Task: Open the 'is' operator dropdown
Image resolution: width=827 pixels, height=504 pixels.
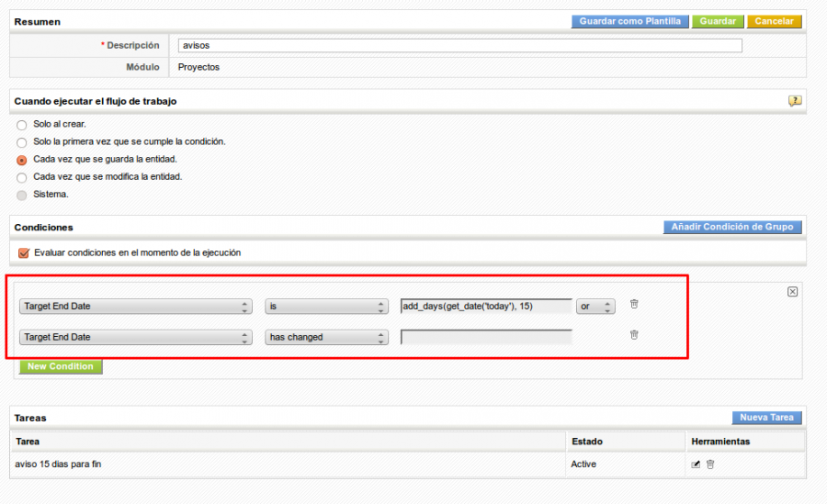Action: click(326, 307)
